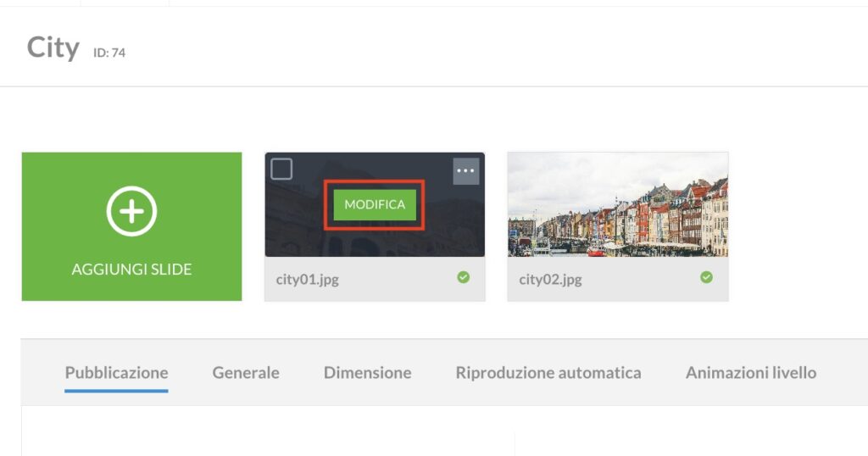The width and height of the screenshot is (868, 456).
Task: Switch to the Pubblicazione tab
Action: click(116, 372)
